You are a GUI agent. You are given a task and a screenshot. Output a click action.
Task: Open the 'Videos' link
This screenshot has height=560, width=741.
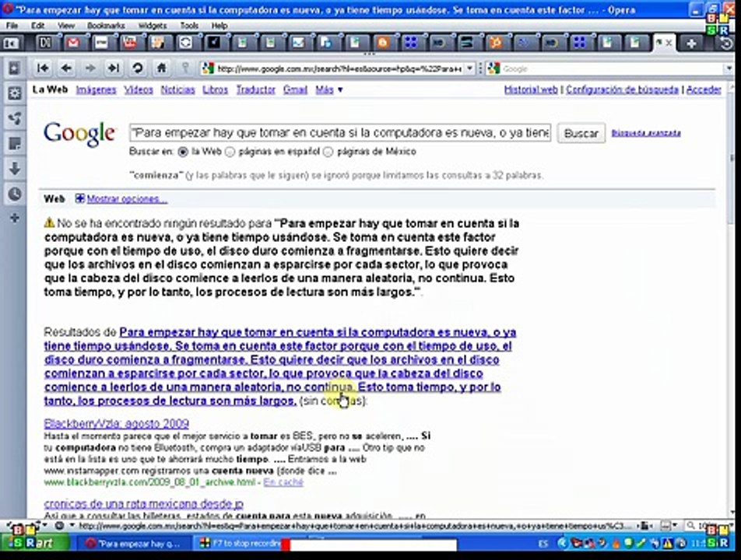pos(139,89)
